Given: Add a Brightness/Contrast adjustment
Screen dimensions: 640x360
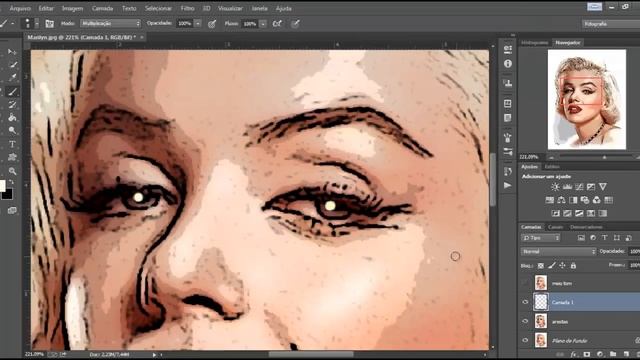Looking at the screenshot, I should tap(555, 187).
